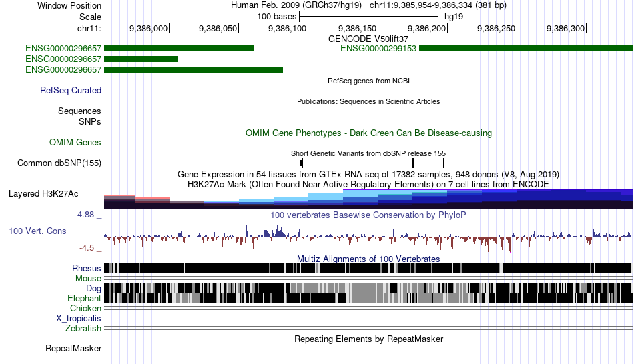
Task: Open Multiz Alignments of 100 Vertebrates title
Action: coord(368,259)
